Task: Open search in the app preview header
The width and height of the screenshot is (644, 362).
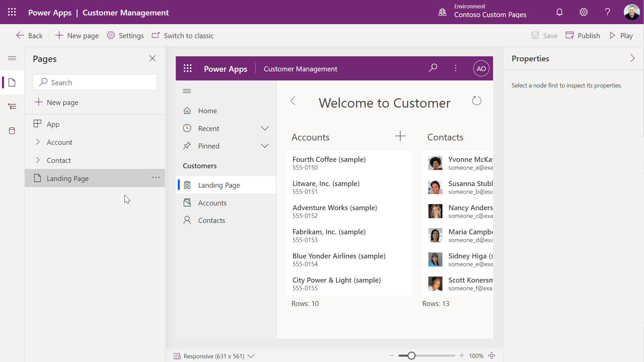Action: (433, 68)
